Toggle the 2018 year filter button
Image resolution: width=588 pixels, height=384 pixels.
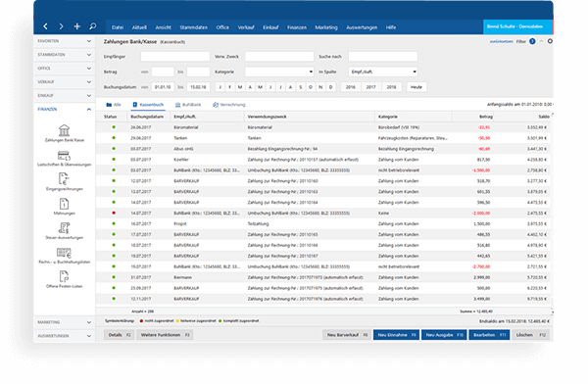pos(391,87)
